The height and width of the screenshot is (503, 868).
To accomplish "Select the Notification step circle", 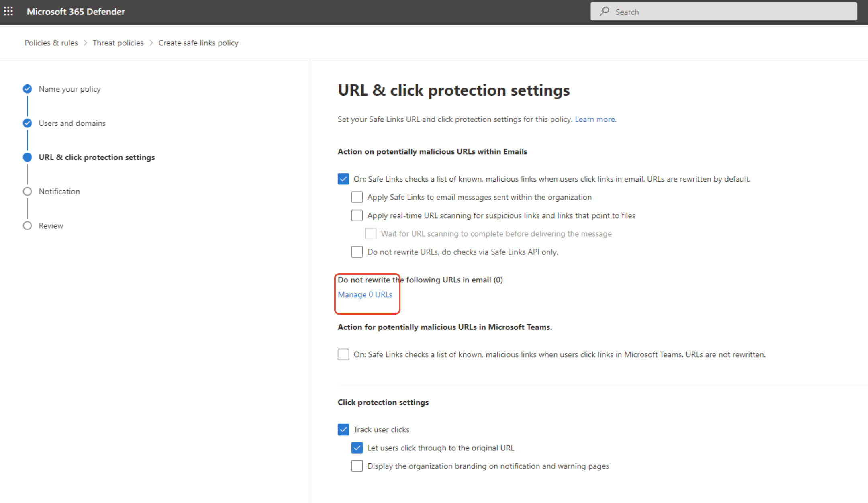I will point(27,191).
